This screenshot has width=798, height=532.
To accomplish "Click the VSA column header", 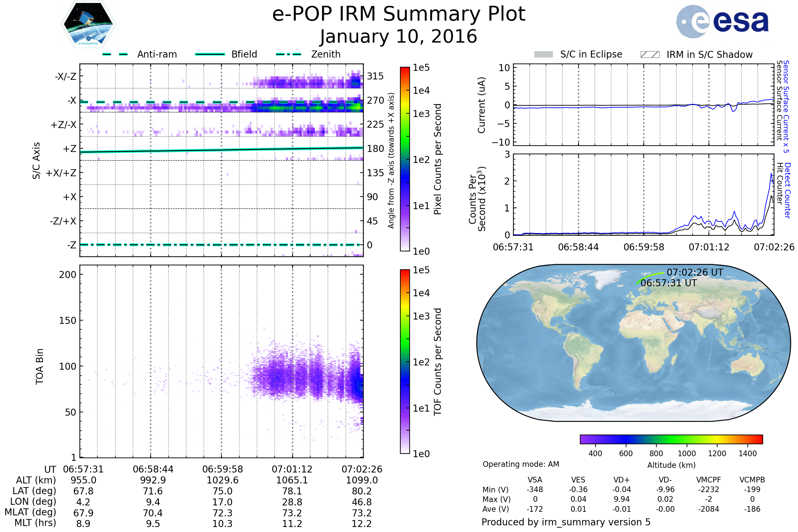I will tap(535, 480).
